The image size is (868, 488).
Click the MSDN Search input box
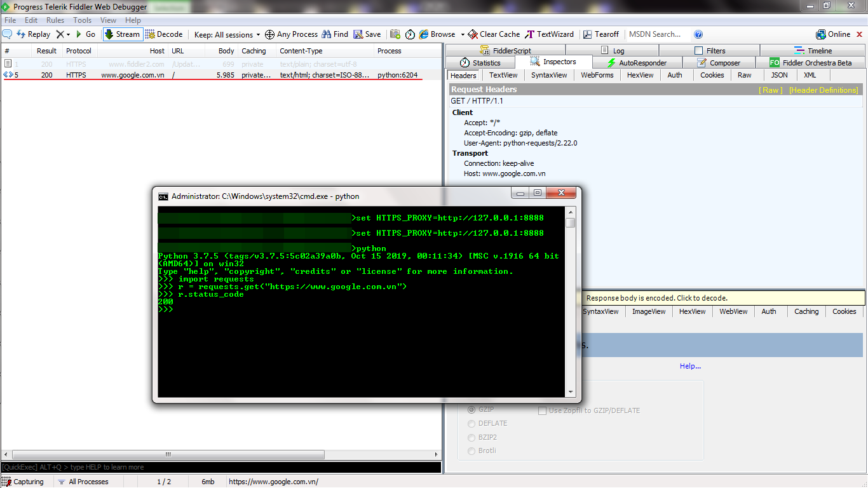pyautogui.click(x=658, y=34)
